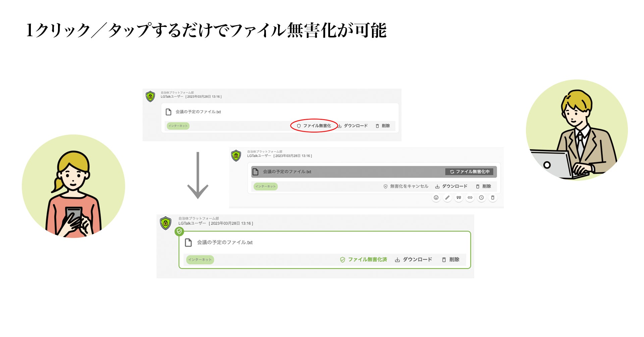
Task: Copy the message link via the chain icon
Action: (x=470, y=198)
